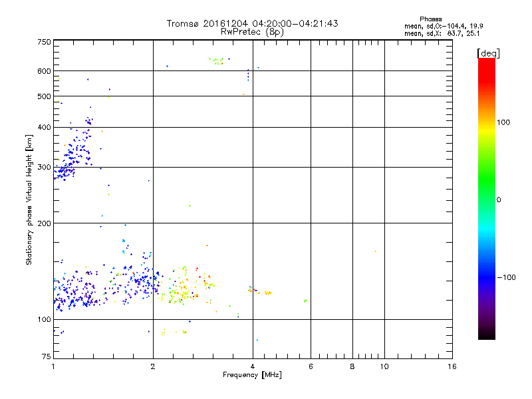Click y-axis tick label '75'
The height and width of the screenshot is (399, 532).
coord(47,356)
